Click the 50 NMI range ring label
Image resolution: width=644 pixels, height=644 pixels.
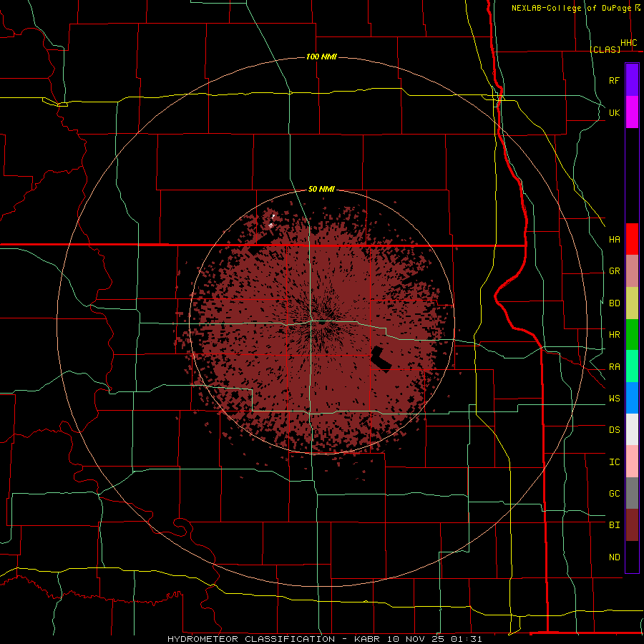pos(321,189)
